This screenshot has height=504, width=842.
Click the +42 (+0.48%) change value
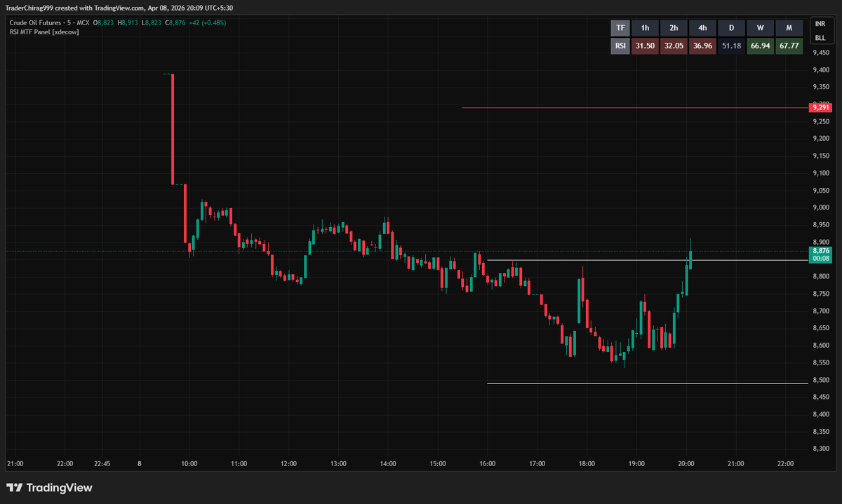point(208,22)
